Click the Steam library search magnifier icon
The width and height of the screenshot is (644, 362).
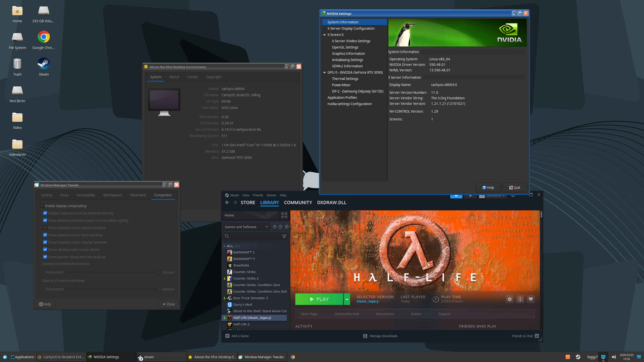click(x=227, y=236)
